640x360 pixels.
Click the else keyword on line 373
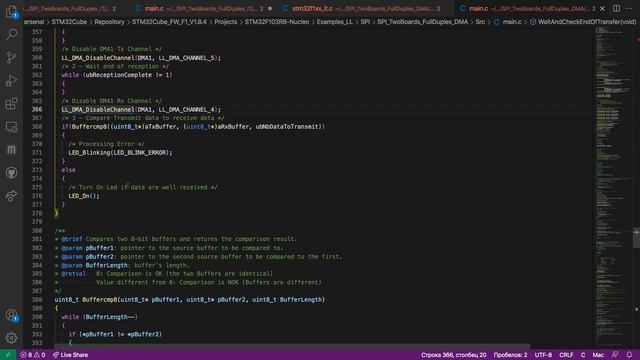[x=68, y=170]
